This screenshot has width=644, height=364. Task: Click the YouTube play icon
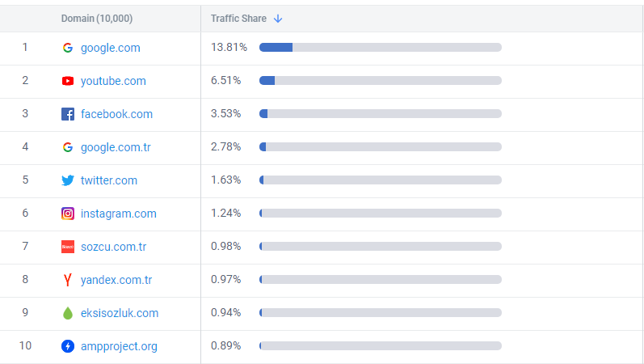pos(68,81)
